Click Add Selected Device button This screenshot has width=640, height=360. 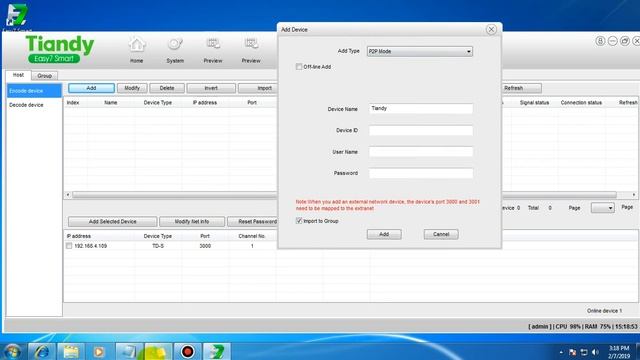[113, 222]
